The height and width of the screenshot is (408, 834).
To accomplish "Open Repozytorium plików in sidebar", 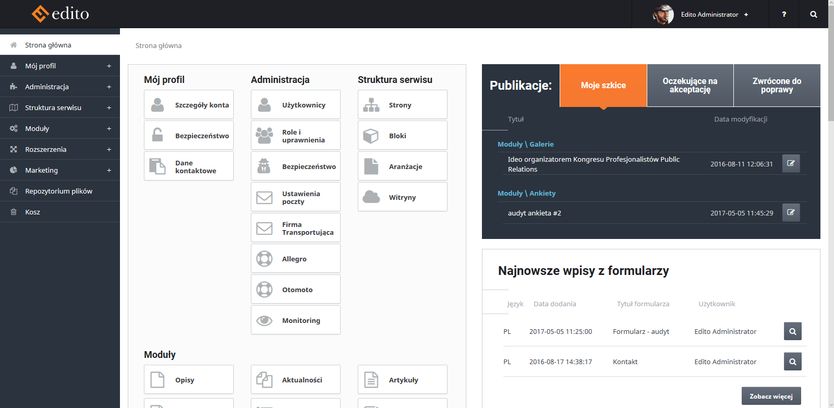I will pyautogui.click(x=58, y=191).
